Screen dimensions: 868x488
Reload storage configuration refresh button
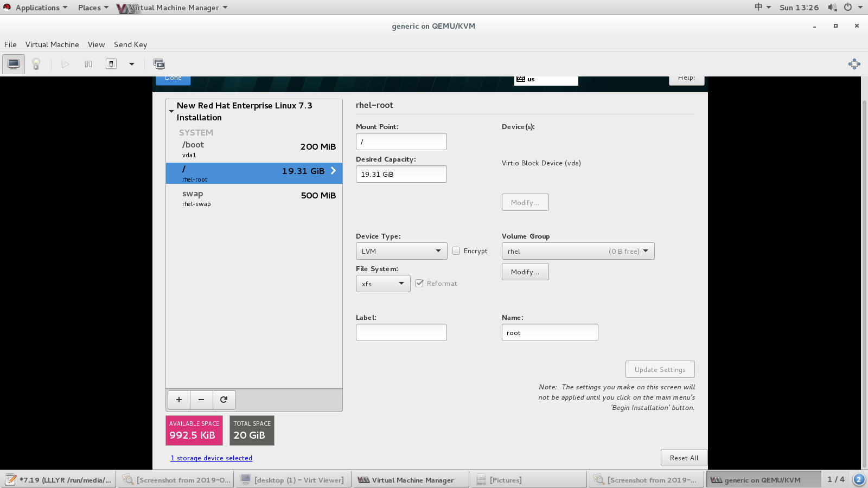(224, 400)
